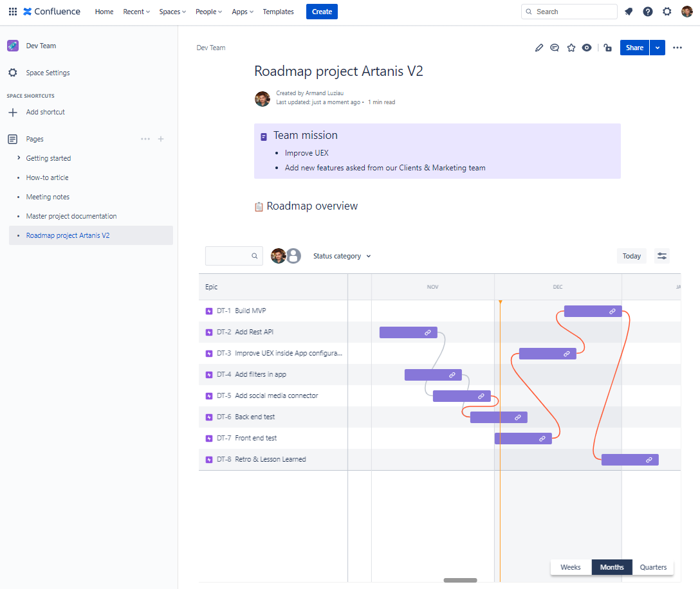Open roadmap view settings icon
The height and width of the screenshot is (589, 700).
coord(661,256)
